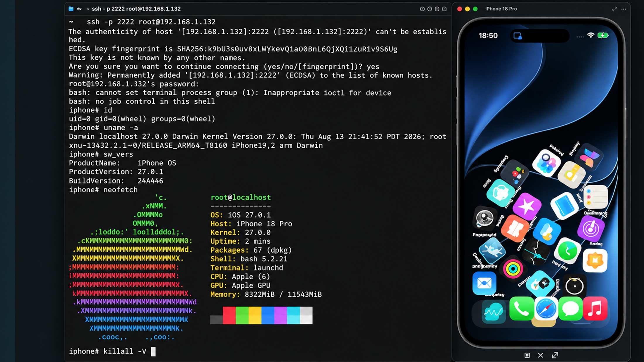Click the 'Packages: 67 (dpkg)' line
The image size is (644, 362).
pyautogui.click(x=251, y=250)
